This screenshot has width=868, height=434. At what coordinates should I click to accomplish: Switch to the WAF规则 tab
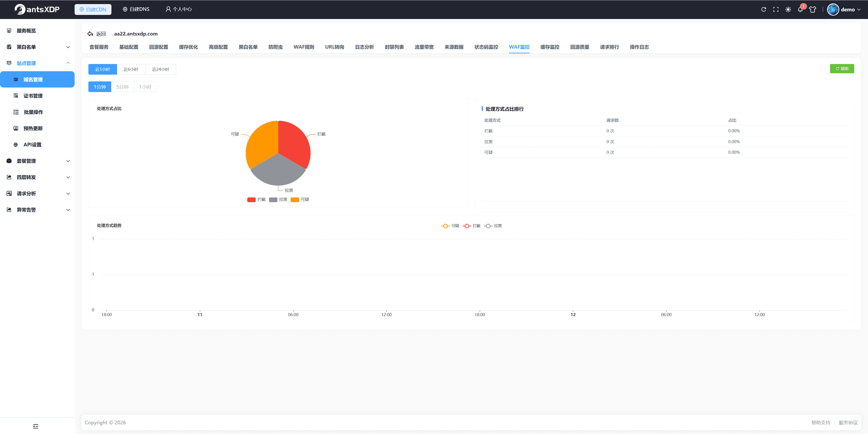pyautogui.click(x=304, y=47)
